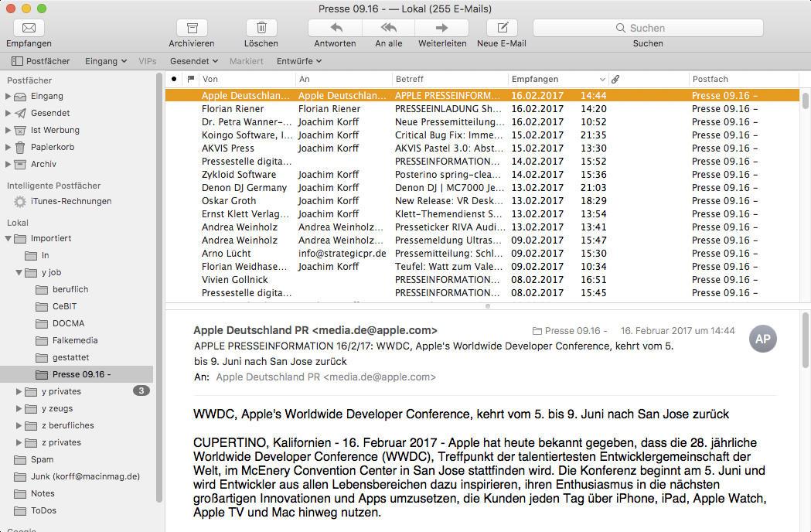Viewport: 811px width, 532px height.
Task: Reverse sort order on Empfangen column
Action: (x=557, y=79)
